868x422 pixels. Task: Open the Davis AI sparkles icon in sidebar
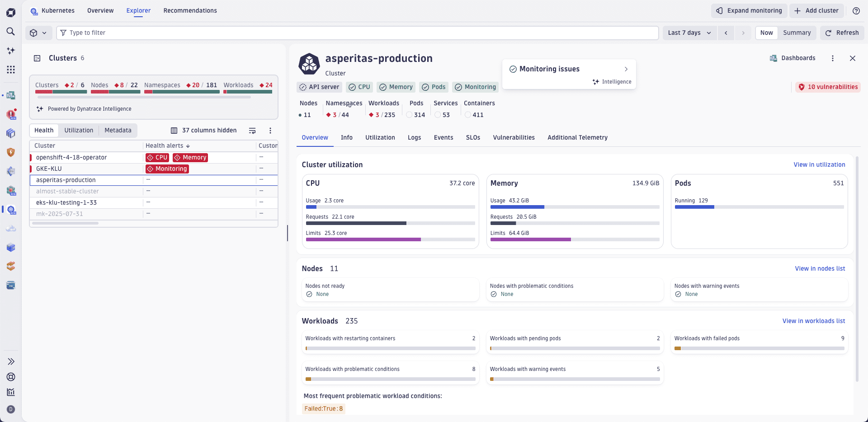[x=11, y=51]
